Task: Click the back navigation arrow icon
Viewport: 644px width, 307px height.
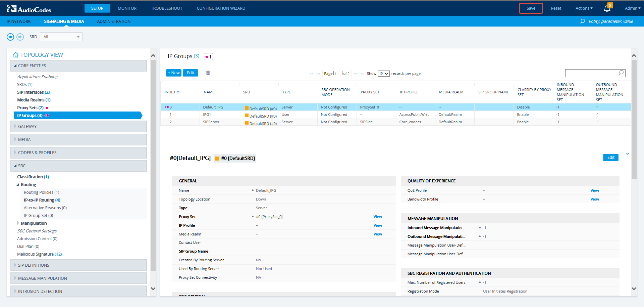Action: (10, 37)
